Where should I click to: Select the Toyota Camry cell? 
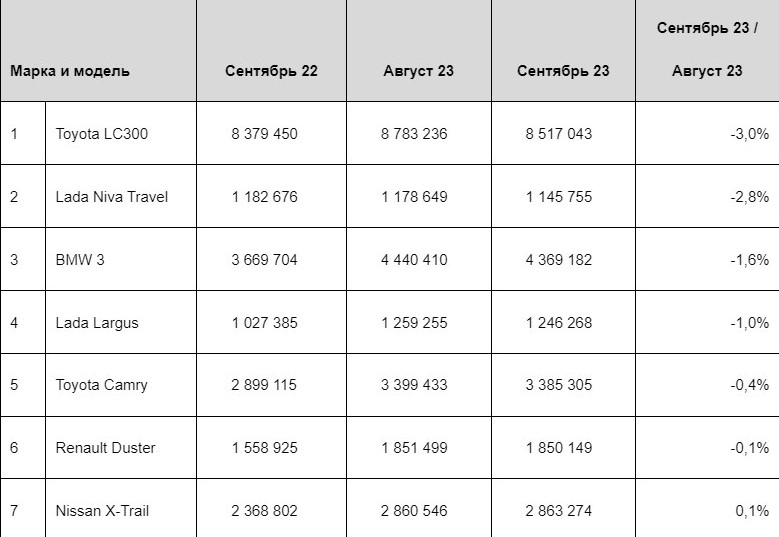click(102, 385)
